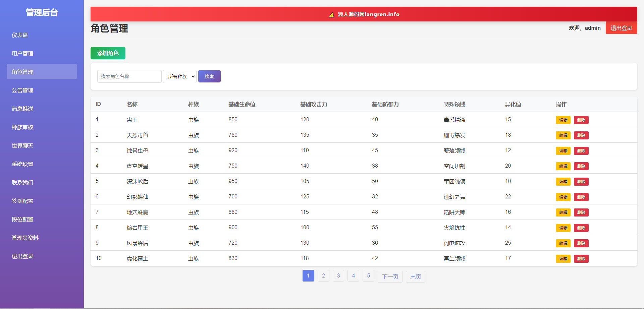Delete the 腐化菌主 role row
The height and width of the screenshot is (309, 644).
[x=581, y=259]
